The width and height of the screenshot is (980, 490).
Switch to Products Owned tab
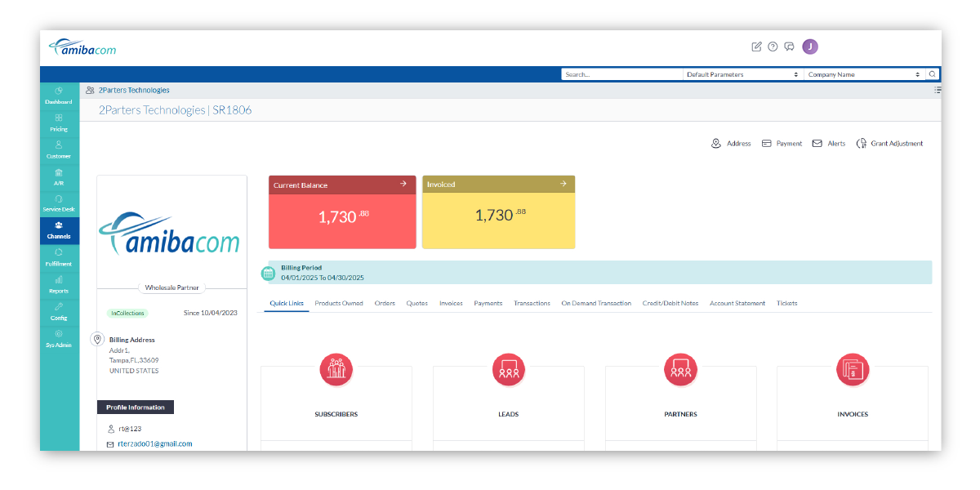click(339, 304)
